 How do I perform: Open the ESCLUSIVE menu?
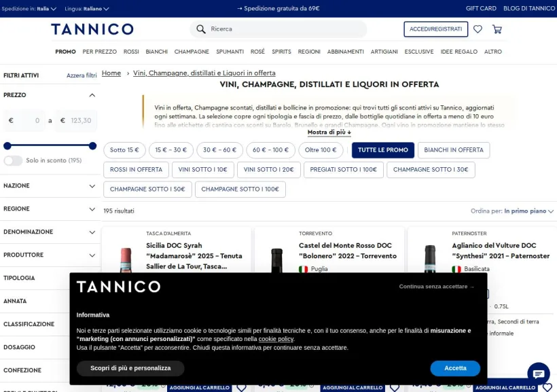(x=419, y=52)
